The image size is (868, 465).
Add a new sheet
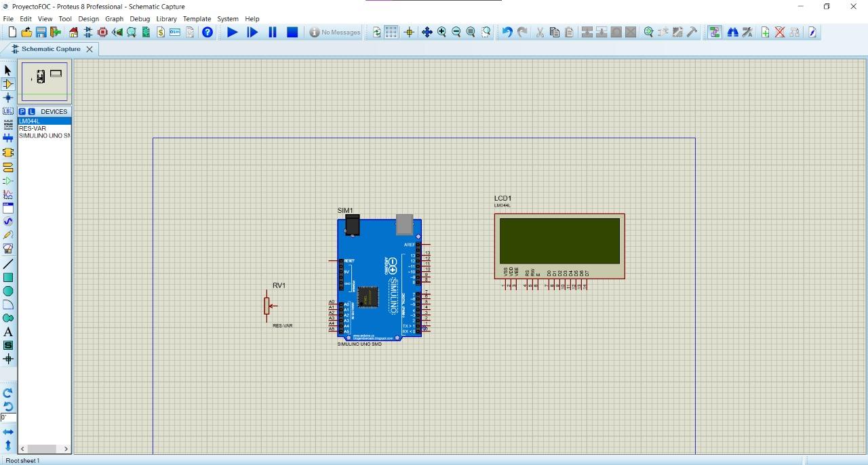pyautogui.click(x=765, y=32)
